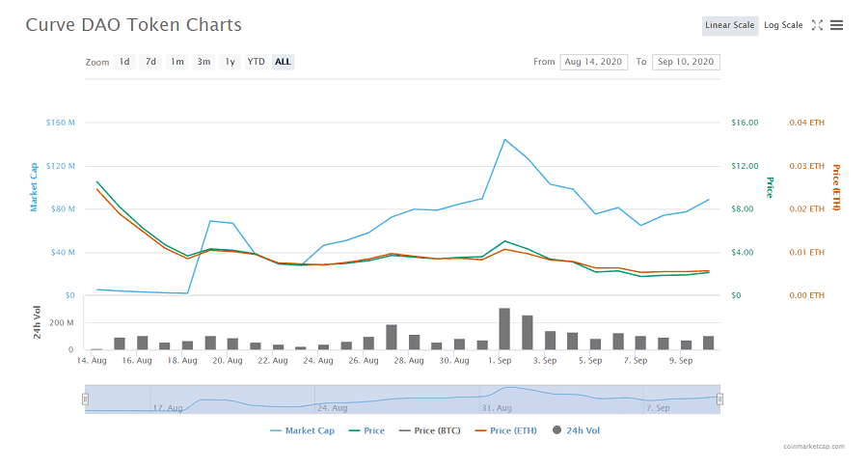Toggle Price (ETH) series in legend
Viewport: 868px width, 468px height.
(506, 431)
